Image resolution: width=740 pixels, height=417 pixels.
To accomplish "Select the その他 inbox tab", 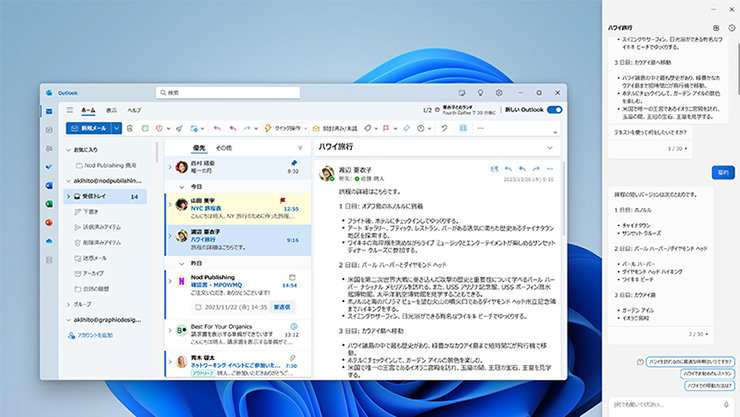I will tap(224, 148).
